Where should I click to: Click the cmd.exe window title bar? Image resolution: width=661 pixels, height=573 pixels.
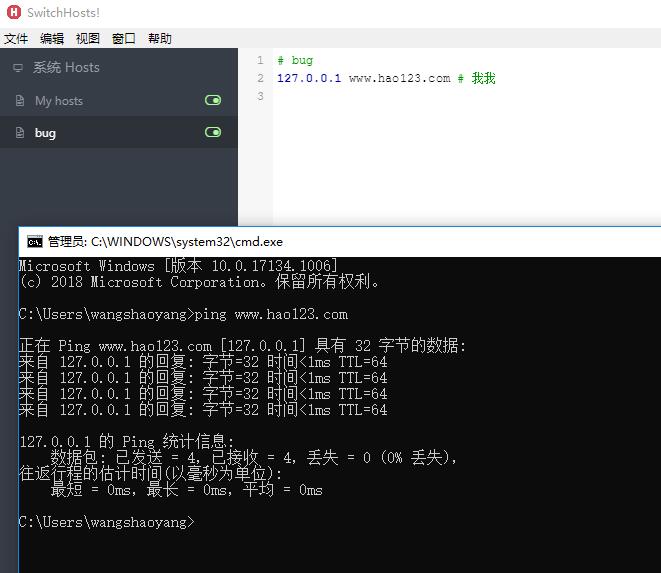340,242
